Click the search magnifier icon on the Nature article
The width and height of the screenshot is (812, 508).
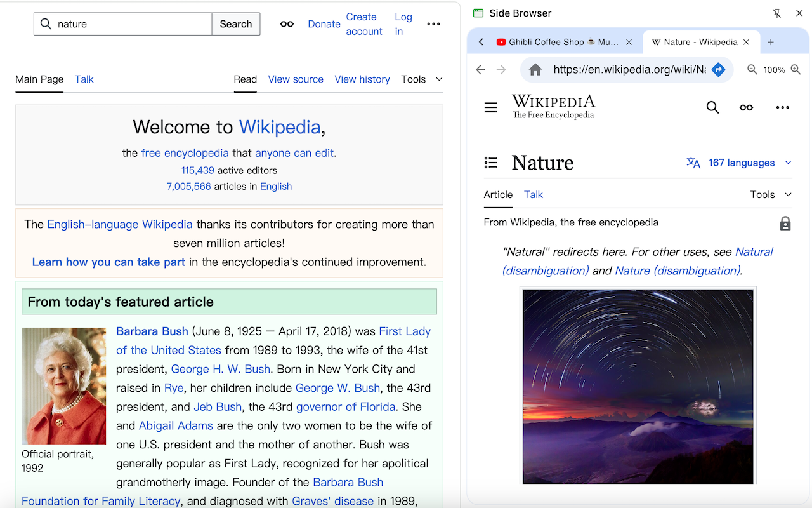coord(712,107)
